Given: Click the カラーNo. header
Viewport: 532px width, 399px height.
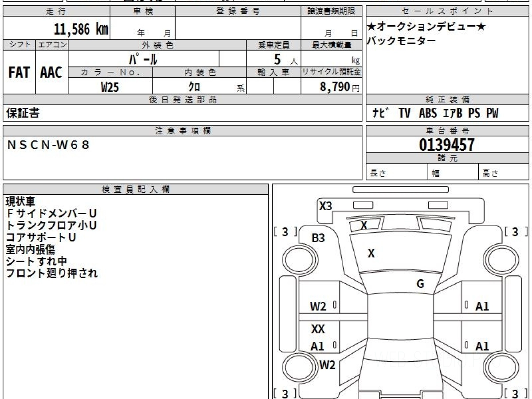Looking at the screenshot, I should 110,72.
